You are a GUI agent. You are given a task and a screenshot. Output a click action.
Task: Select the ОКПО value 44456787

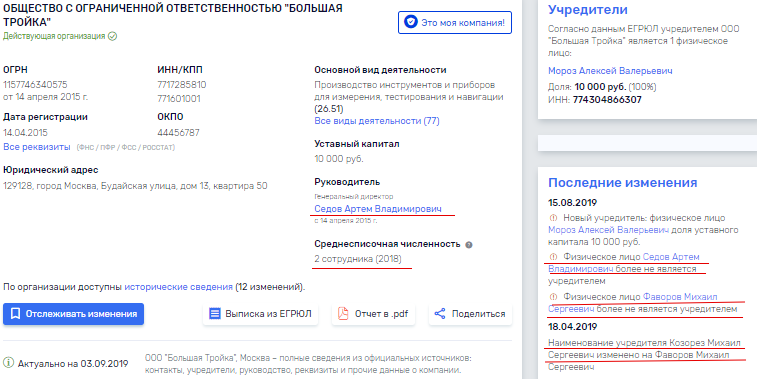tap(178, 133)
